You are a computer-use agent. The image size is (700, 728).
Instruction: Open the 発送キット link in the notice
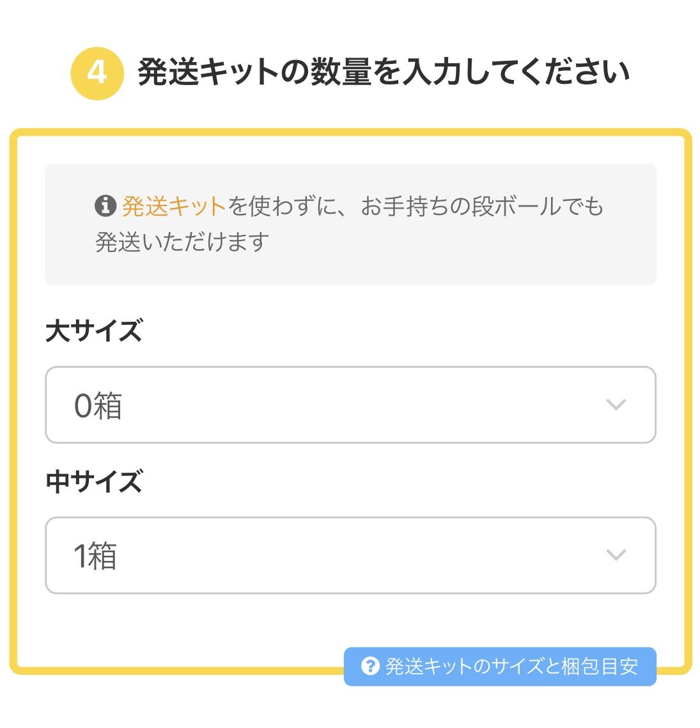tap(173, 206)
